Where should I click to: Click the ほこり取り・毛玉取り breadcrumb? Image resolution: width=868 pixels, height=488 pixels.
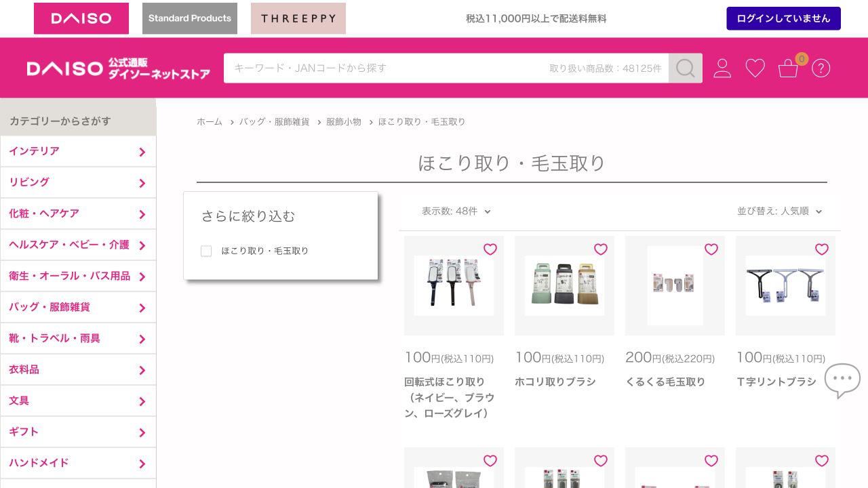tap(422, 122)
